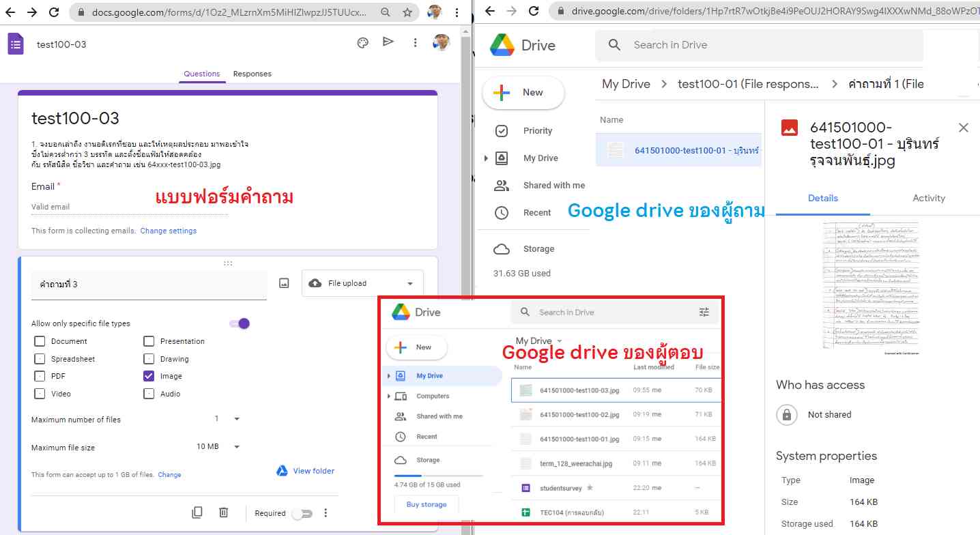Reload the Google Drive browser tab

tap(534, 12)
